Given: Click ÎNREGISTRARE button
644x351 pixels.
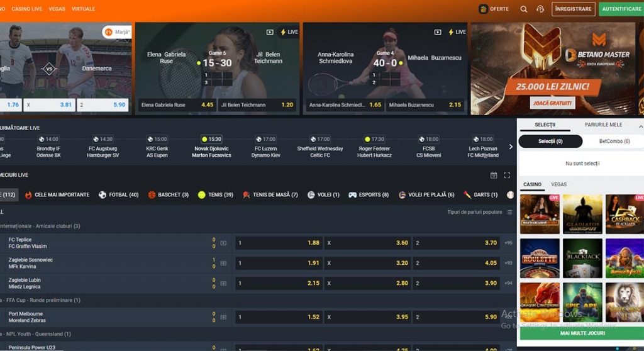Looking at the screenshot, I should 574,9.
